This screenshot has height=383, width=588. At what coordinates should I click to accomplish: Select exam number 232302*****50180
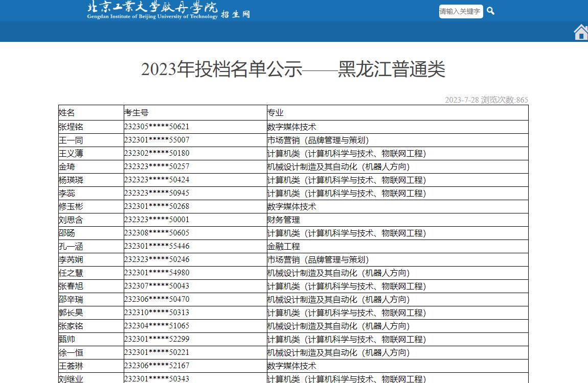157,153
